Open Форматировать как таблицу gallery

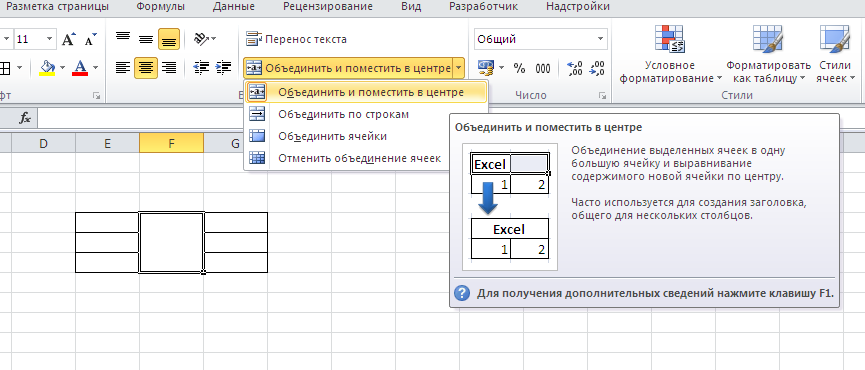point(768,55)
